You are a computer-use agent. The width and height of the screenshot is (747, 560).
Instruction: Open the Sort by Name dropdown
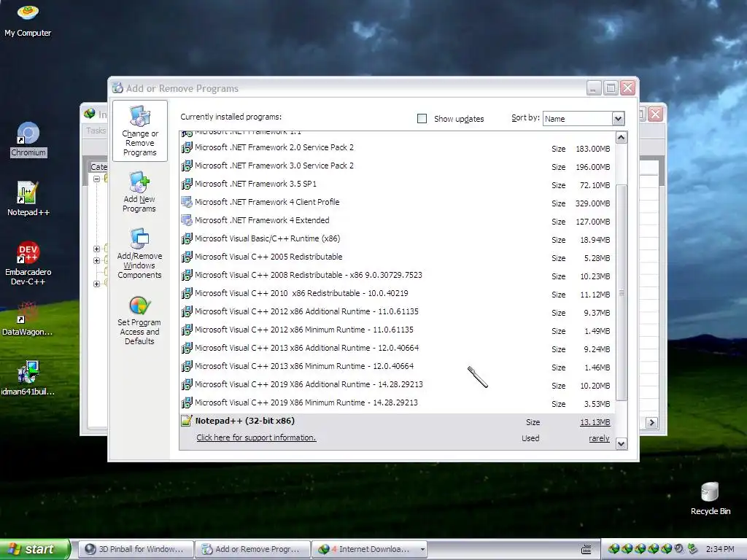618,119
